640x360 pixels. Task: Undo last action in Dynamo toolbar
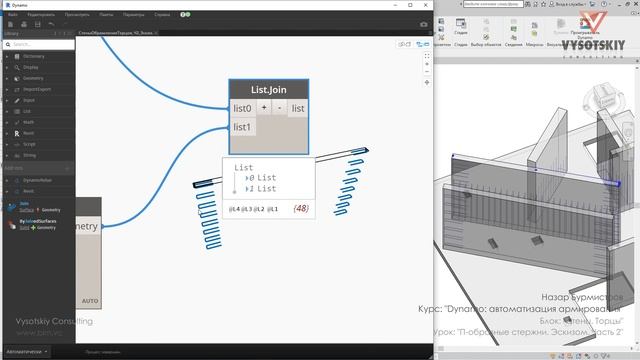click(51, 24)
